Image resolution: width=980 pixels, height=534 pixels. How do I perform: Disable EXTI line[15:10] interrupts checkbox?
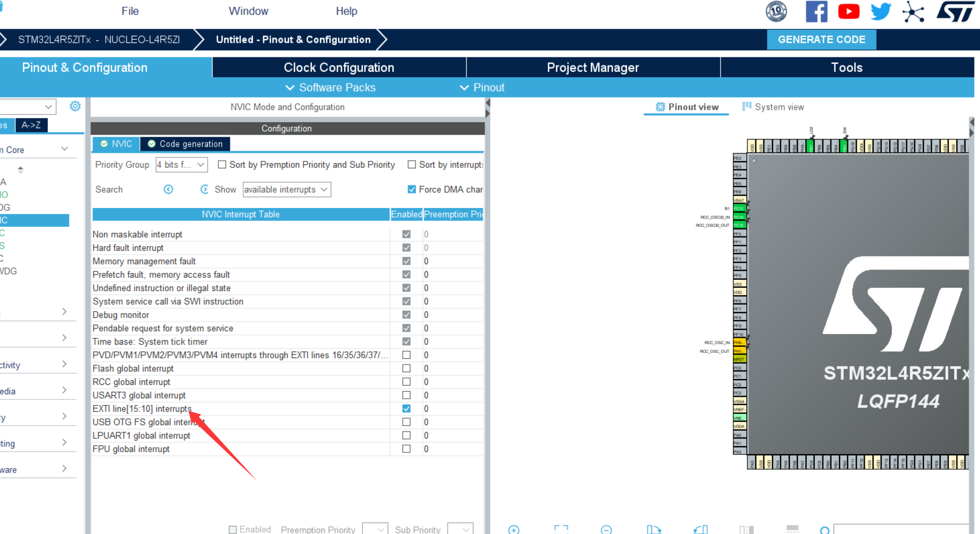click(x=406, y=409)
